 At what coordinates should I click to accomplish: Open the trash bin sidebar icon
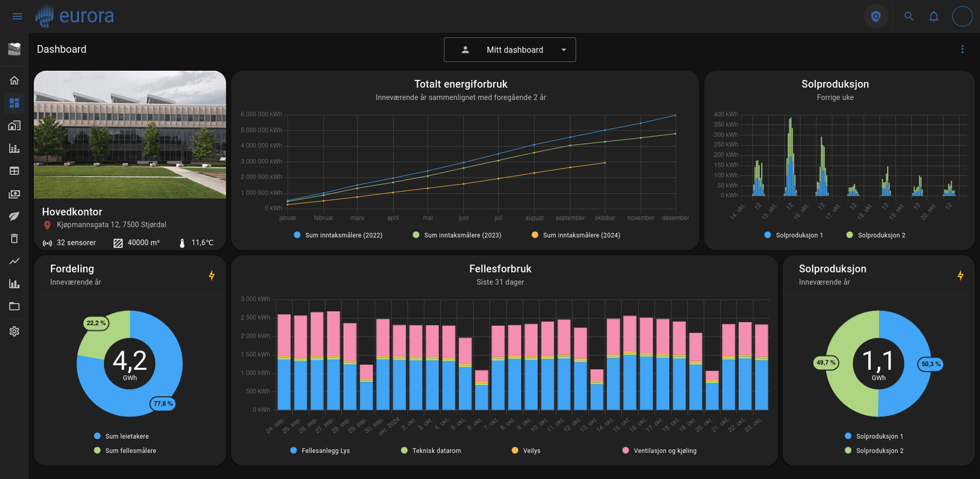(x=14, y=238)
